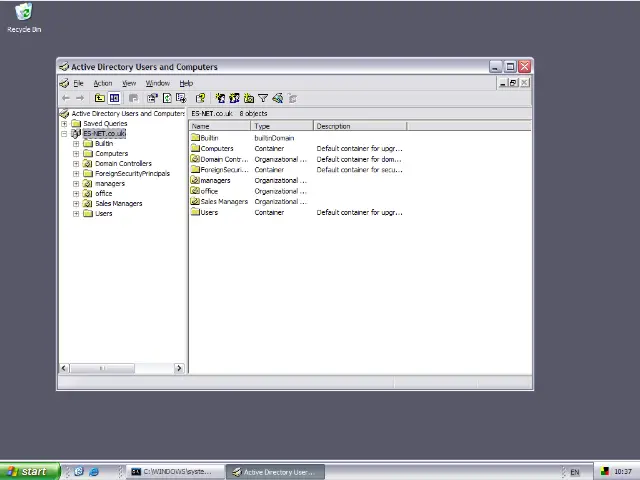
Task: Open the Window menu
Action: click(x=158, y=83)
